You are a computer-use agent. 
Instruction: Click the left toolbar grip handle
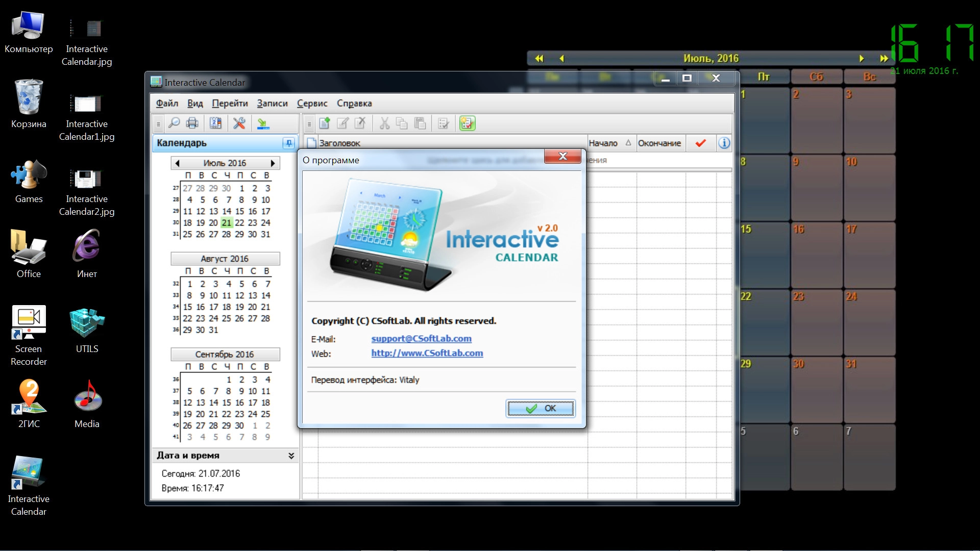coord(158,123)
